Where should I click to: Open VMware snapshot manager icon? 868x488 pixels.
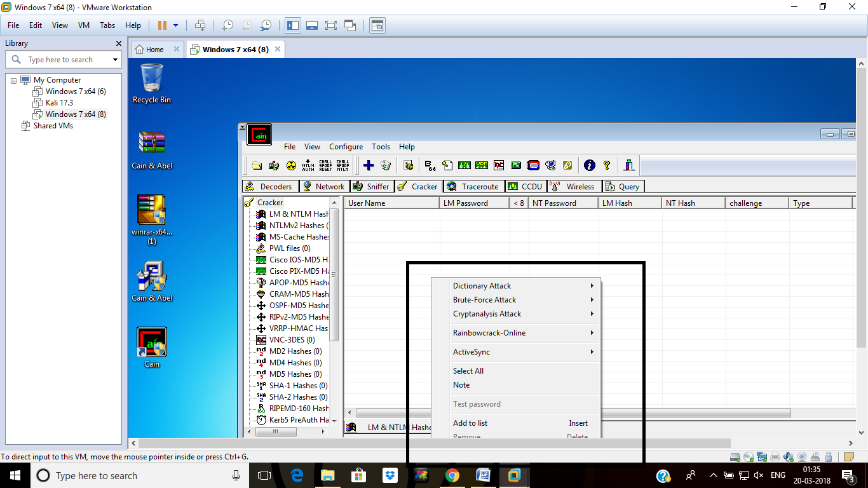pos(267,25)
